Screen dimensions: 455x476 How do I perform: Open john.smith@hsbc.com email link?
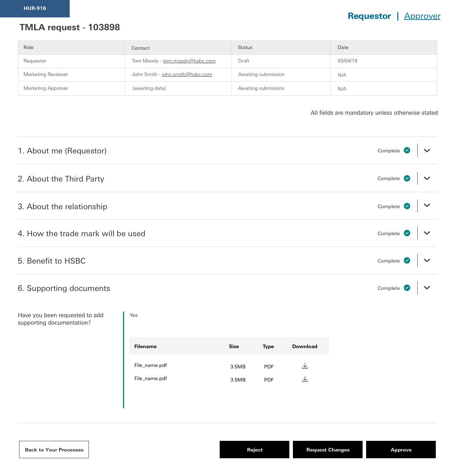click(x=187, y=75)
